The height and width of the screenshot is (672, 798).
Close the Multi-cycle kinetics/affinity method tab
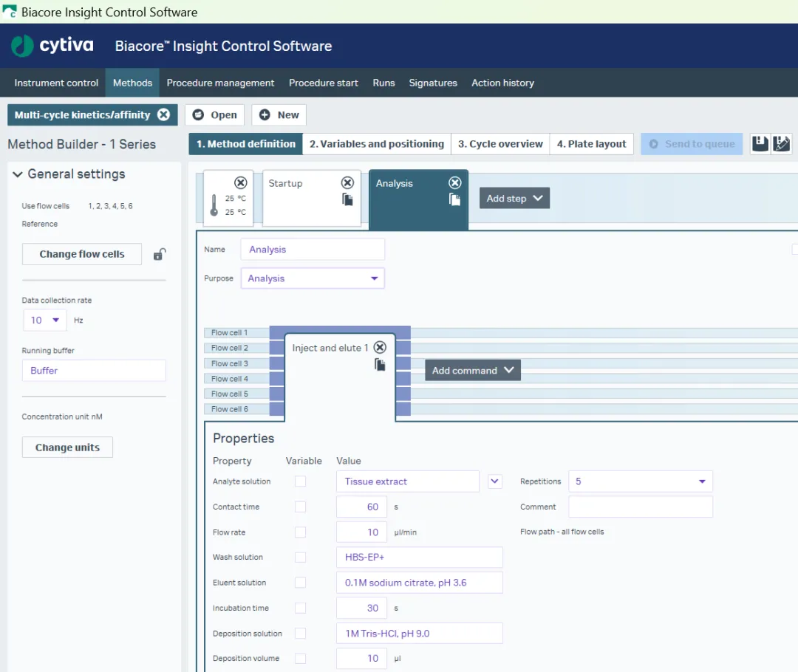[x=164, y=115]
